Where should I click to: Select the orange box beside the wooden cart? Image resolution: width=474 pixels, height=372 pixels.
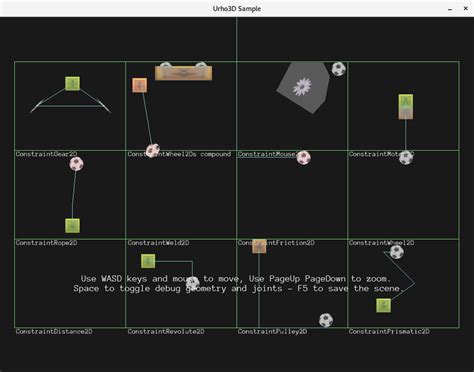pyautogui.click(x=139, y=85)
